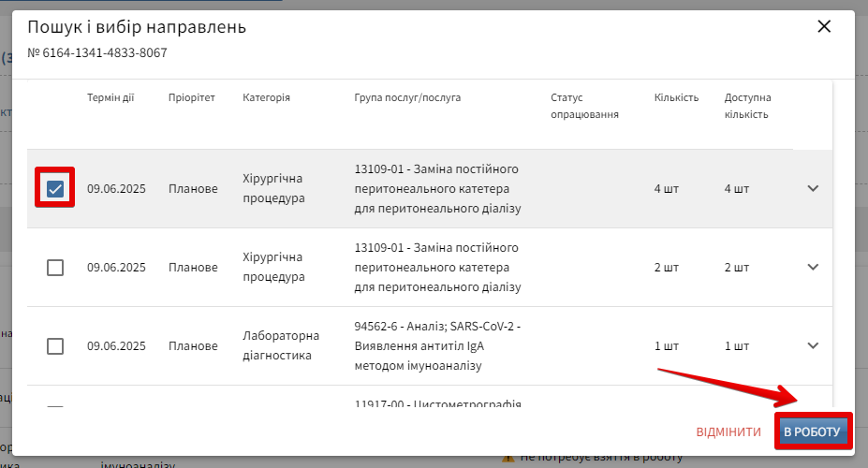Screen dimensions: 868x468
Task: Click the Пріоритет column header
Action: pos(191,97)
